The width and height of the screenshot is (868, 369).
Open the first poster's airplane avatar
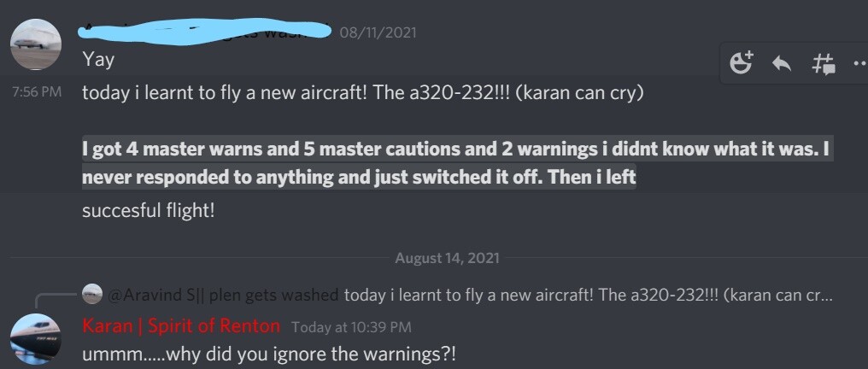[x=36, y=44]
